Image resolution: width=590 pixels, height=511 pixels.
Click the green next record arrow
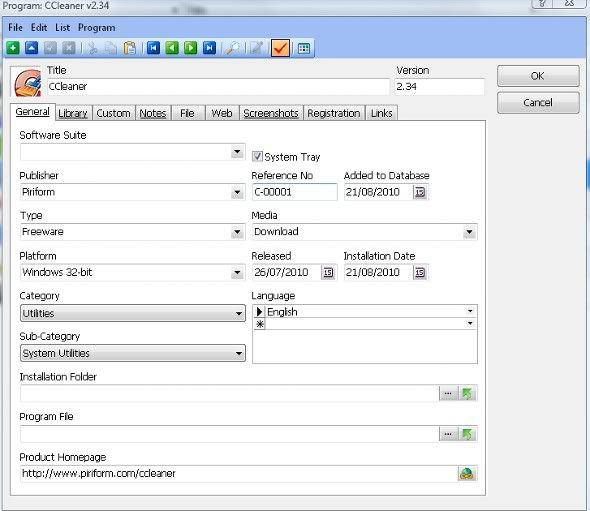(190, 48)
